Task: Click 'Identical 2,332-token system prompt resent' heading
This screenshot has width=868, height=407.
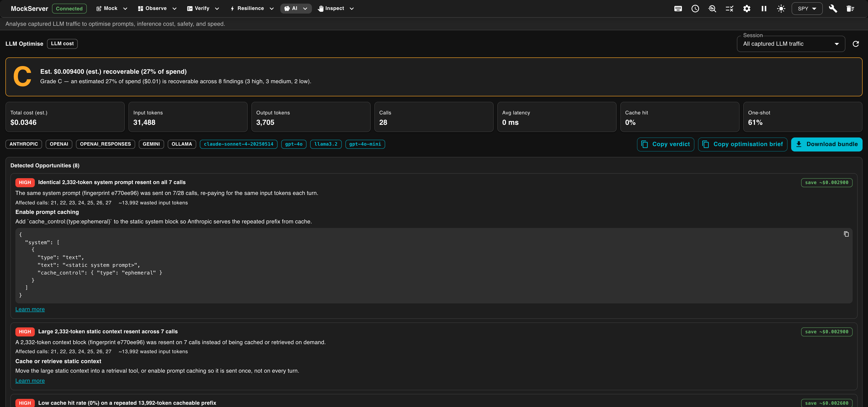Action: click(x=111, y=182)
